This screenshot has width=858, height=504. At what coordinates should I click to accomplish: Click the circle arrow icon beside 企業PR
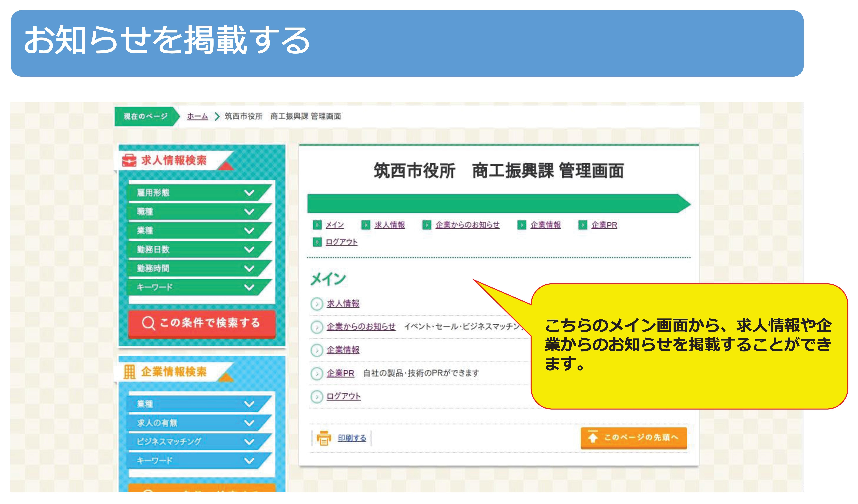[317, 374]
